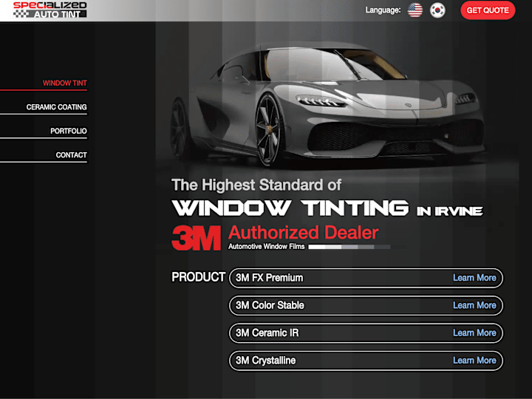Click the 'Language:' label

[x=383, y=10]
